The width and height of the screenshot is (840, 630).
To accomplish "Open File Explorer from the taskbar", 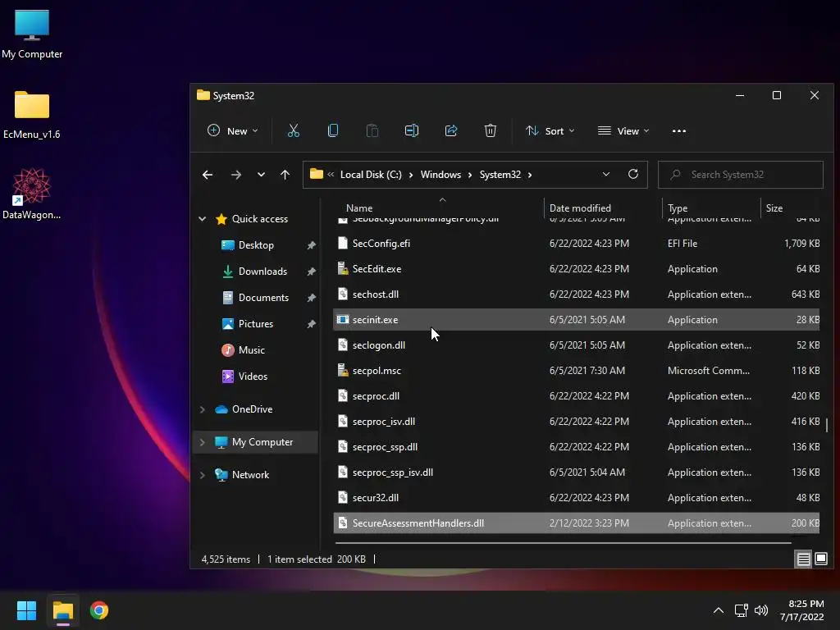I will 62,610.
